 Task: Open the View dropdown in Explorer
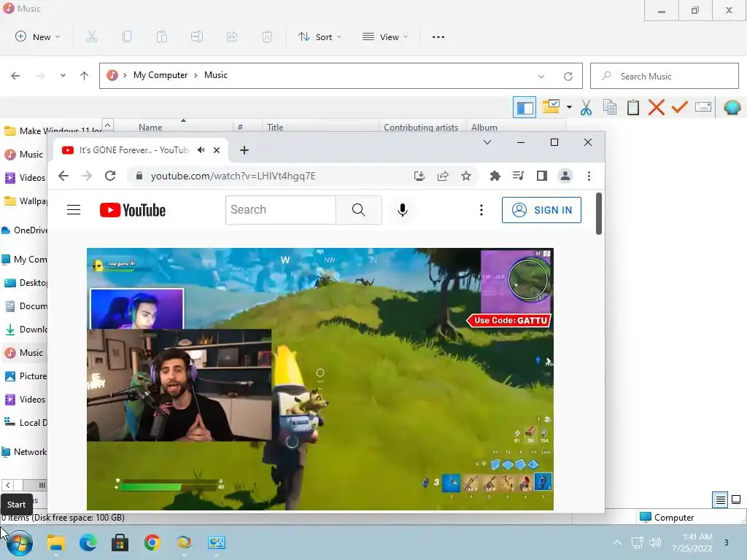tap(385, 36)
